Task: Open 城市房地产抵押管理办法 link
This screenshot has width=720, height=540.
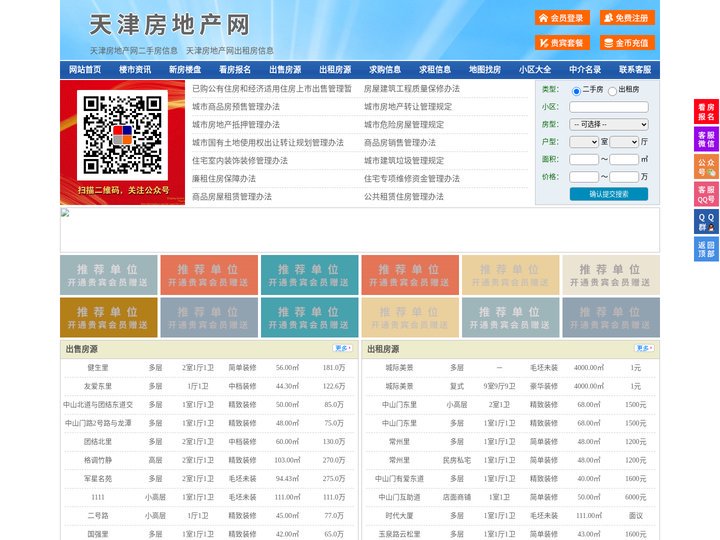Action: coord(236,124)
